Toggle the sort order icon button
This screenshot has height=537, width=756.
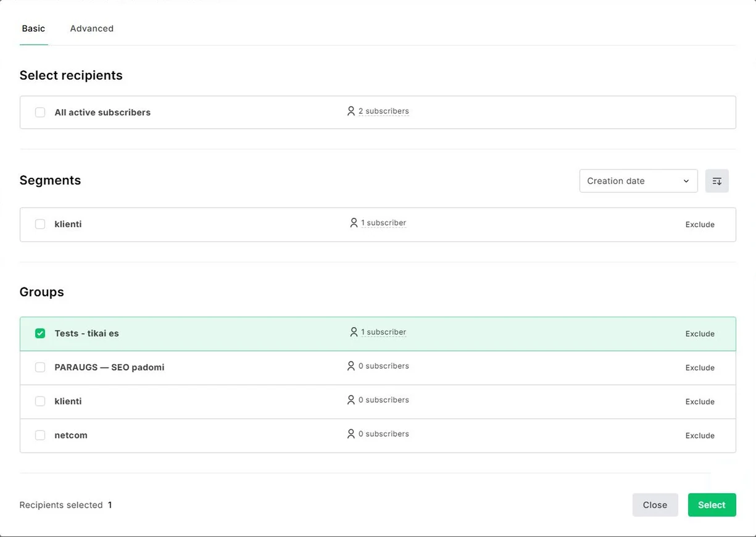pyautogui.click(x=717, y=181)
